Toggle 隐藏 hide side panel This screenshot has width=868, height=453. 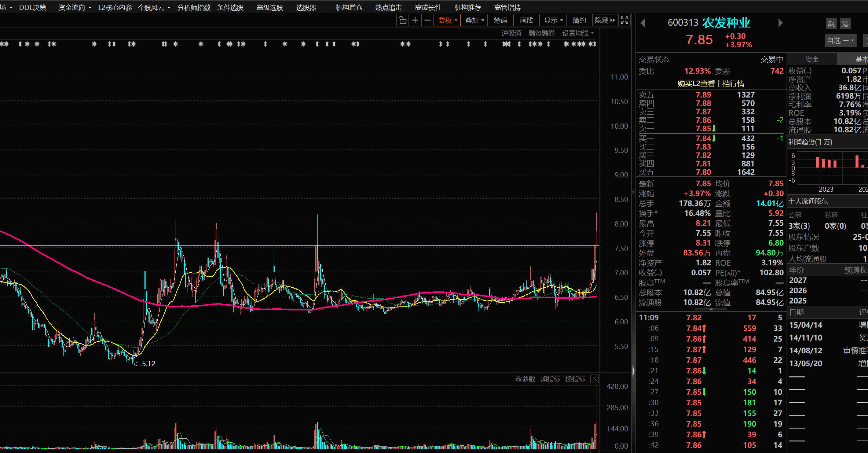click(x=605, y=21)
